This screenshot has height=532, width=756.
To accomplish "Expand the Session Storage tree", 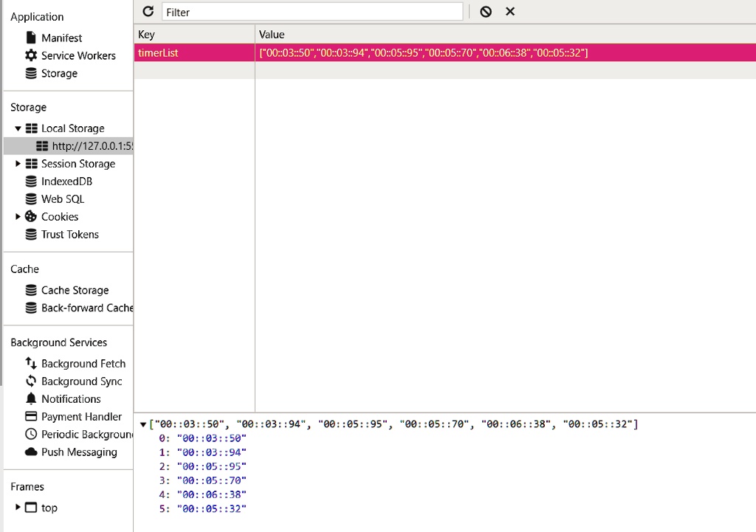I will click(x=18, y=164).
